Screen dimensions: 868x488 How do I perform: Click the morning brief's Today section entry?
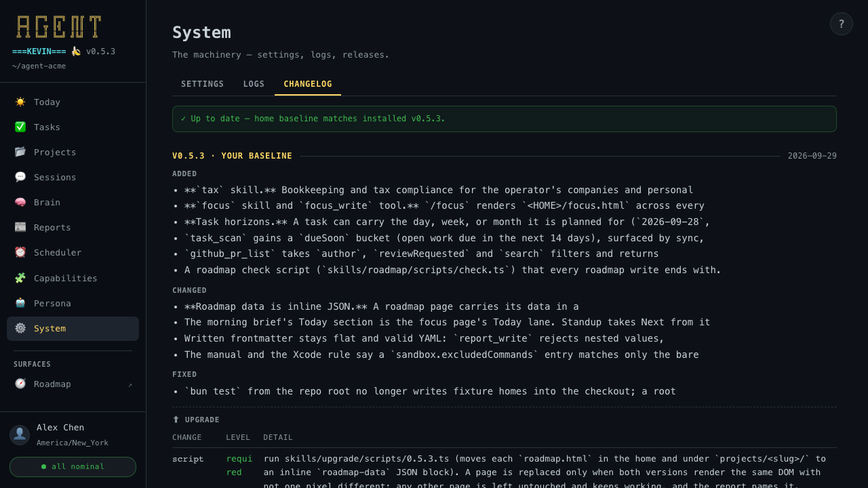click(447, 322)
